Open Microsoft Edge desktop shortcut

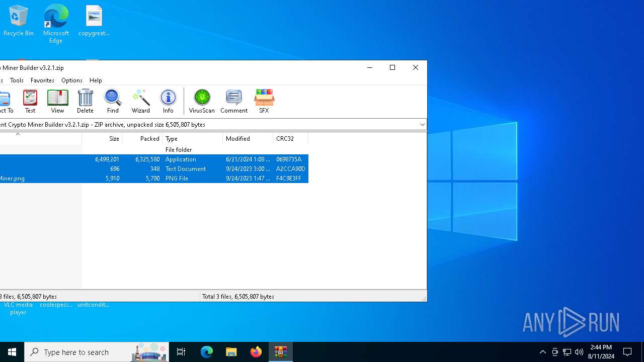point(56,24)
